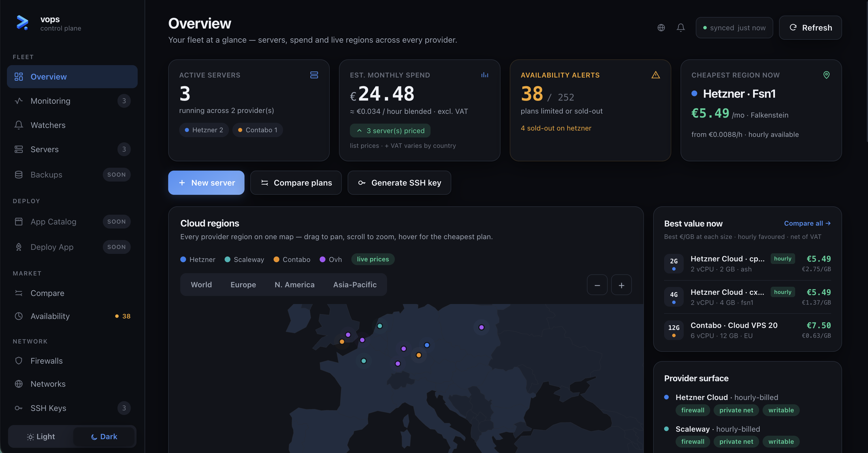This screenshot has height=453, width=868.
Task: Click the Contabo 1 provider chip
Action: pos(258,130)
